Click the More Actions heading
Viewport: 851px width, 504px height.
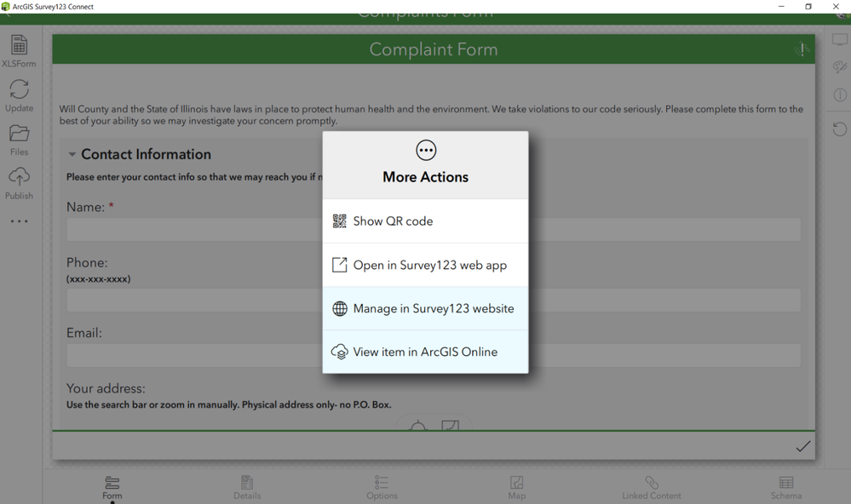426,177
